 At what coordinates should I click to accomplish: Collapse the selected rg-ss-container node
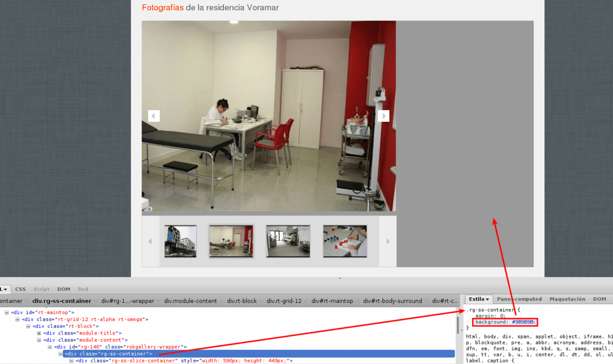[61, 354]
